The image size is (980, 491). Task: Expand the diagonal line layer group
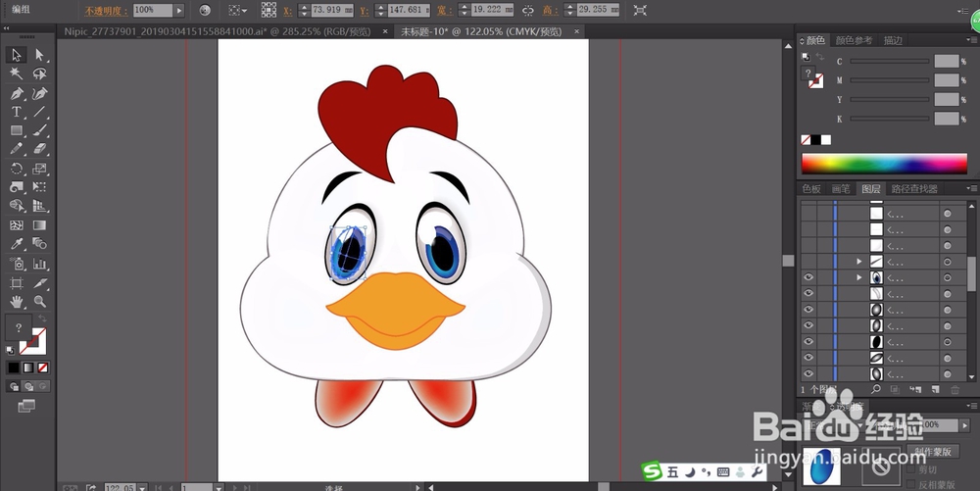[859, 261]
